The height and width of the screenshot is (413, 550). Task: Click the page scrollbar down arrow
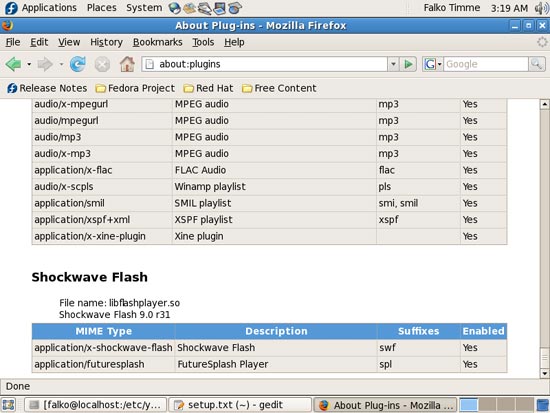[544, 373]
